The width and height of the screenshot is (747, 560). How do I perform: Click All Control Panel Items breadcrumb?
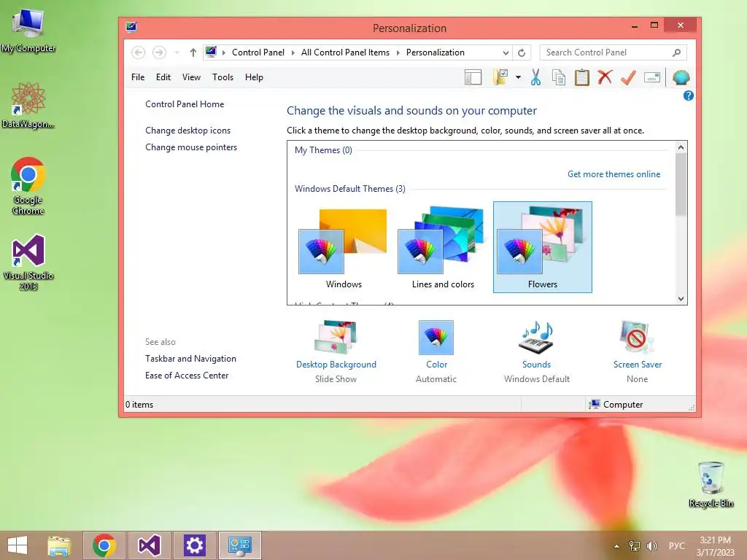[345, 52]
